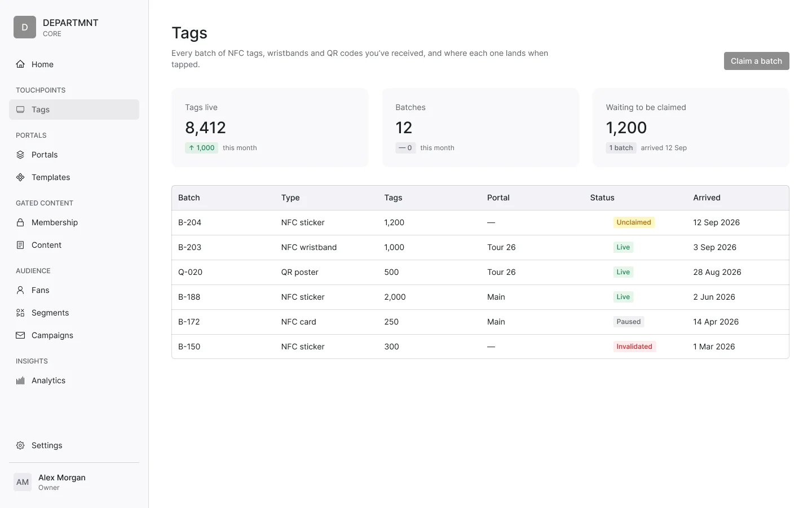This screenshot has height=508, width=812.
Task: Click the Settings gear icon
Action: pos(20,445)
